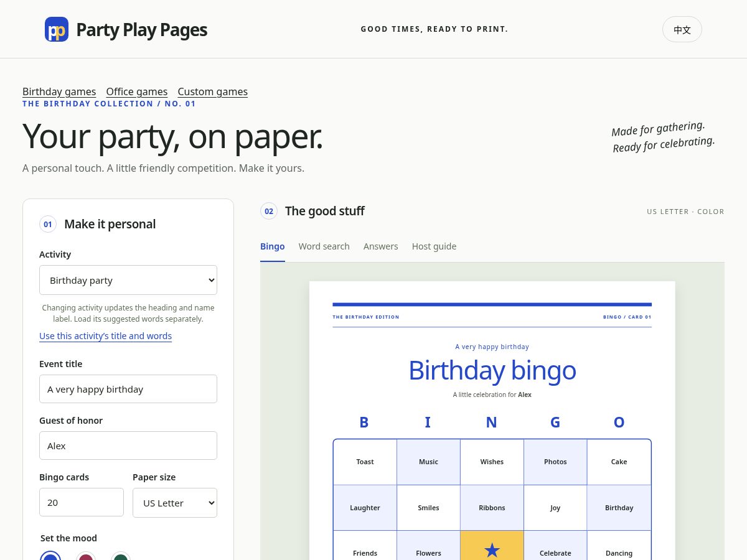Click the Bingo cards number field
Image resolution: width=747 pixels, height=560 pixels.
(x=82, y=502)
